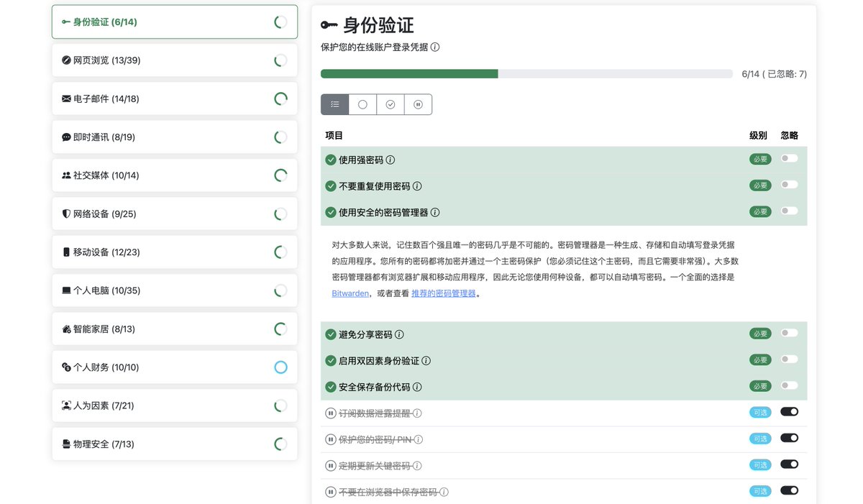The height and width of the screenshot is (504, 863).
Task: Filter by unchecked items circle button
Action: point(362,104)
